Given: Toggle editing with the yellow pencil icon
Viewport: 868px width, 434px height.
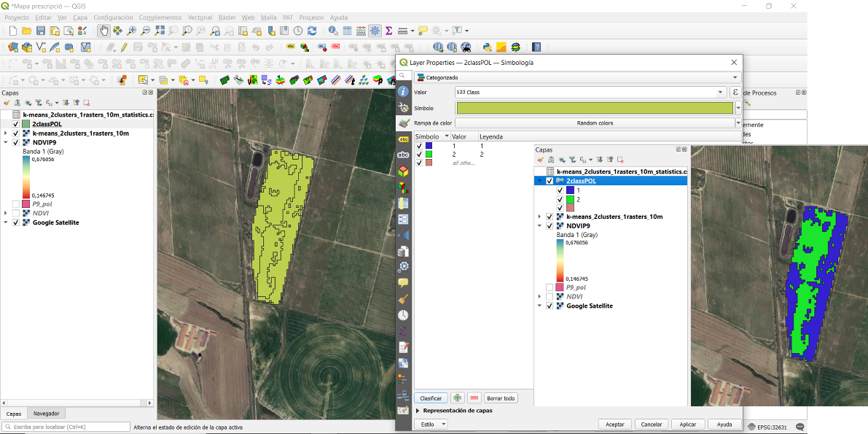Looking at the screenshot, I should point(123,47).
